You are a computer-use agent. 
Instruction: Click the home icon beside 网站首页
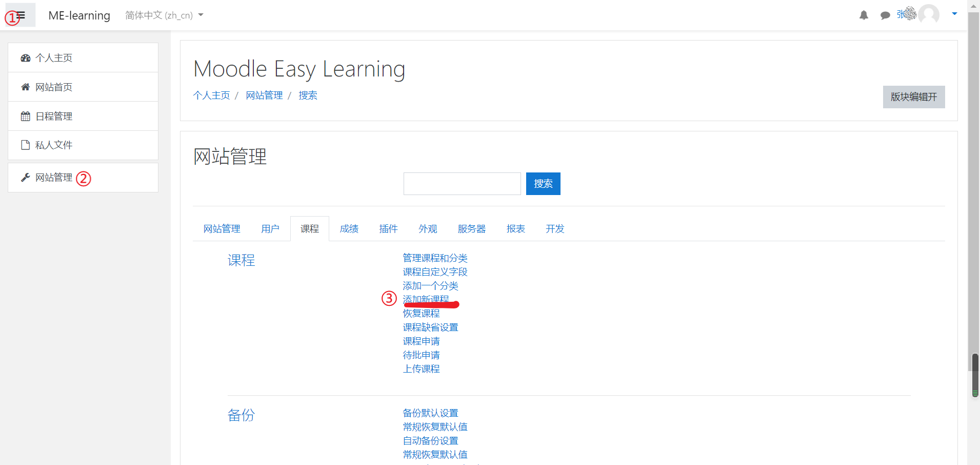pyautogui.click(x=26, y=86)
